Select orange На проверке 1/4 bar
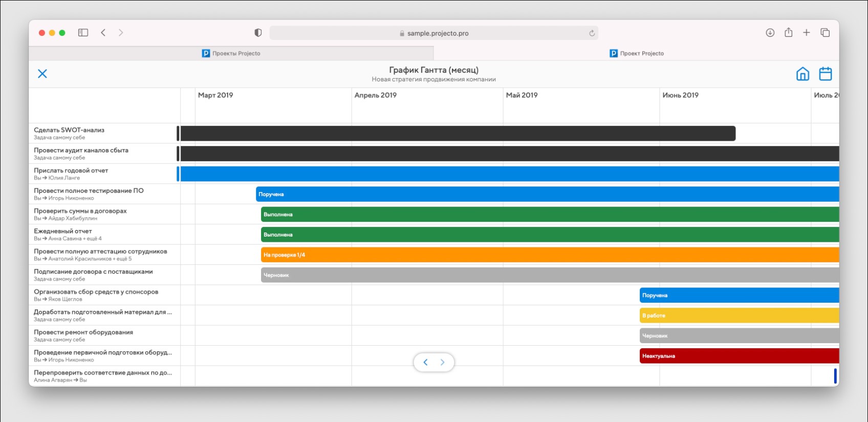This screenshot has height=422, width=868. click(x=550, y=255)
